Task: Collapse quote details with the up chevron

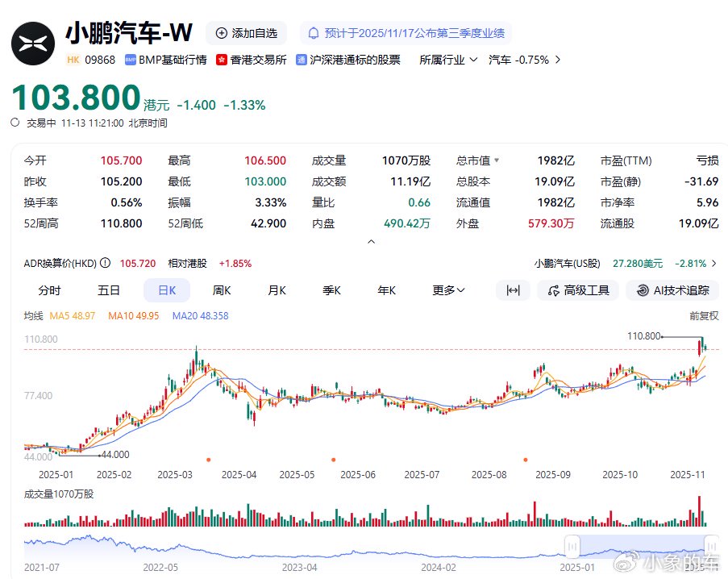Action: pyautogui.click(x=371, y=240)
